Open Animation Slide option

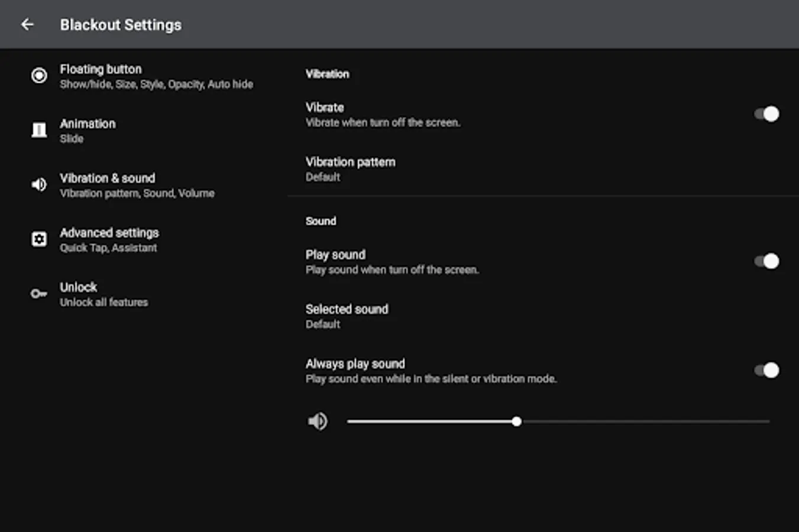pos(88,130)
